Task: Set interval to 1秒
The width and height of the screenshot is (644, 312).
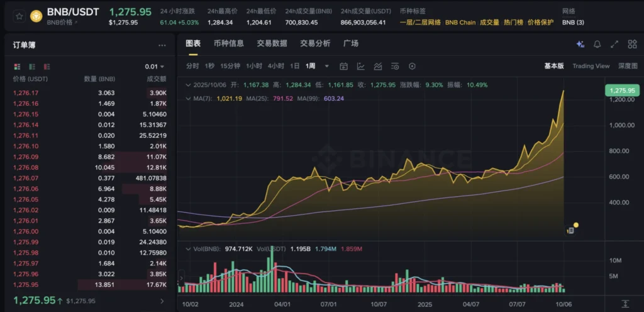Action: coord(209,66)
